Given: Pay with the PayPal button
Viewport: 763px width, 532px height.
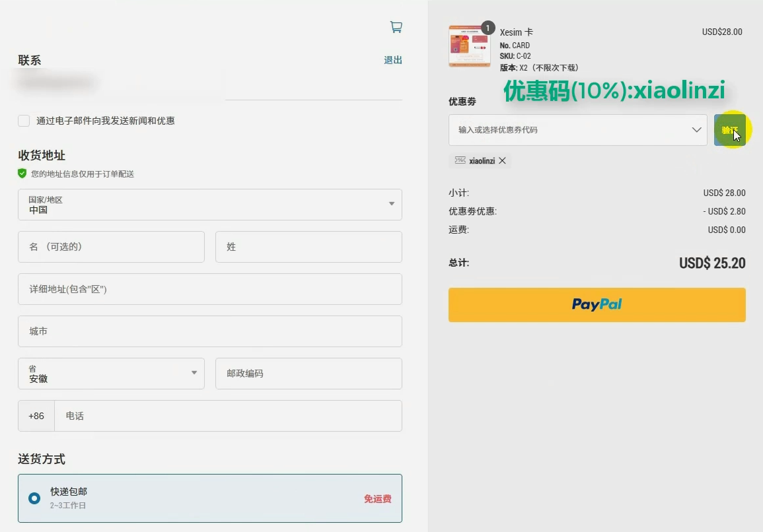Looking at the screenshot, I should pos(597,305).
